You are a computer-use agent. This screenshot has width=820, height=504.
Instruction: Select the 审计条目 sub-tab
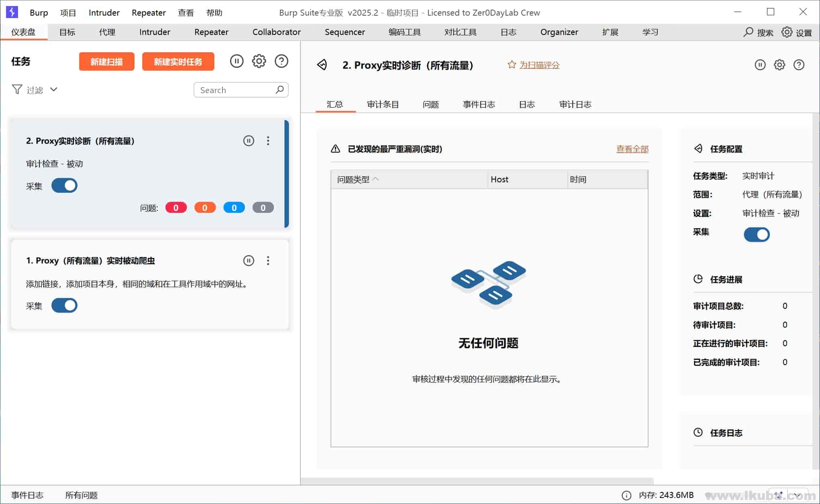click(x=383, y=104)
